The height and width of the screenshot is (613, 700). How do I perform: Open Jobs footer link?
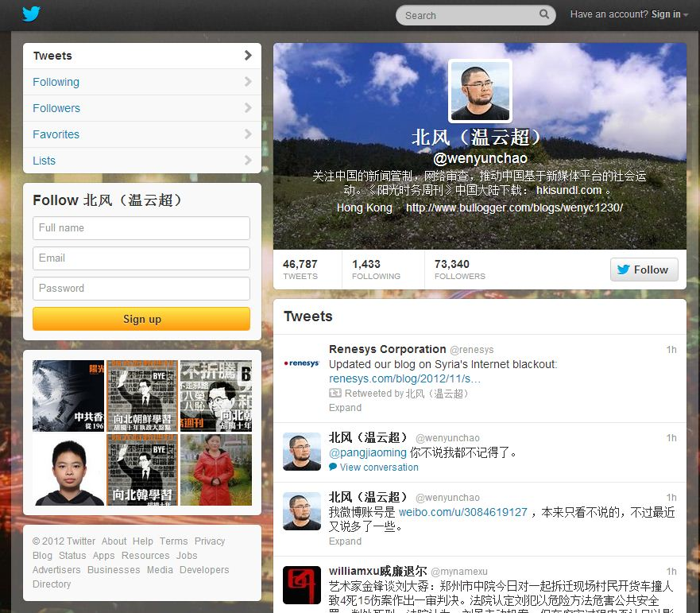click(187, 556)
